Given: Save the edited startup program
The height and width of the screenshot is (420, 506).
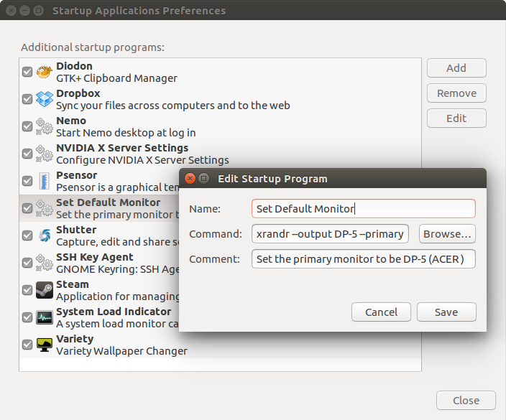Looking at the screenshot, I should 446,312.
